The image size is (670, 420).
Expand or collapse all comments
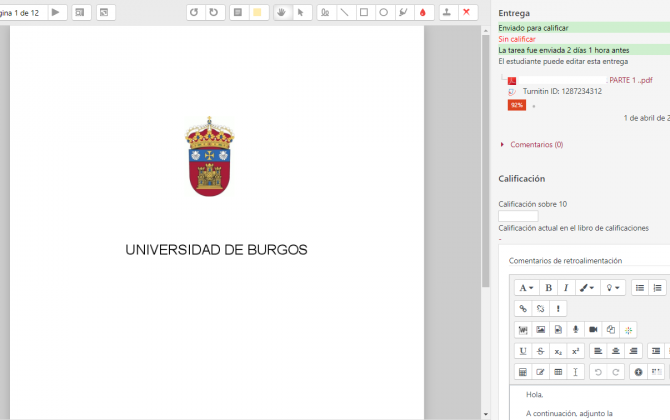tap(104, 12)
